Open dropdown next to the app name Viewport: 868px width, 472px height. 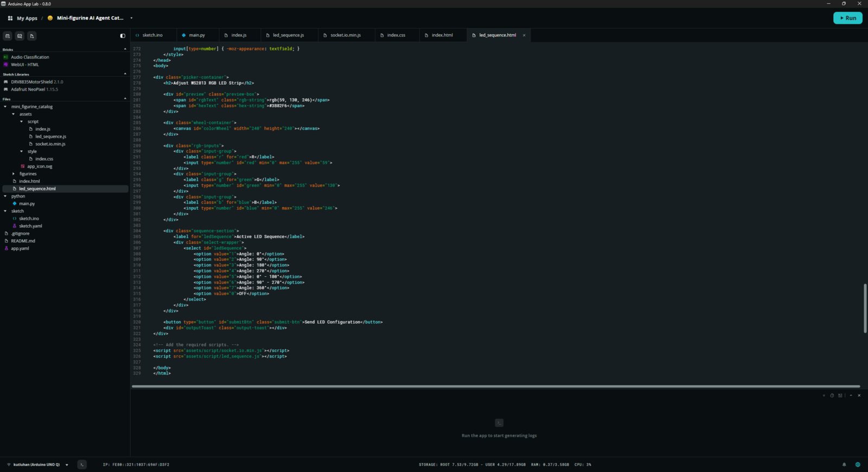point(131,18)
